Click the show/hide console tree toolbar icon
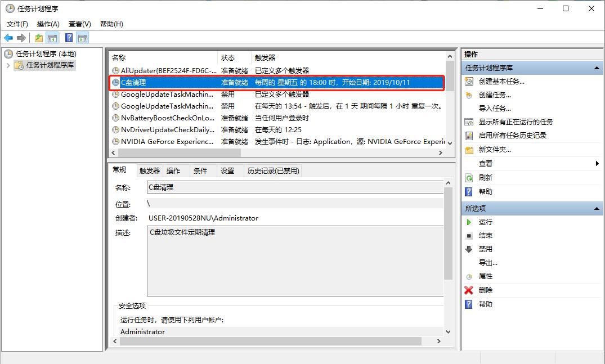 (x=52, y=38)
